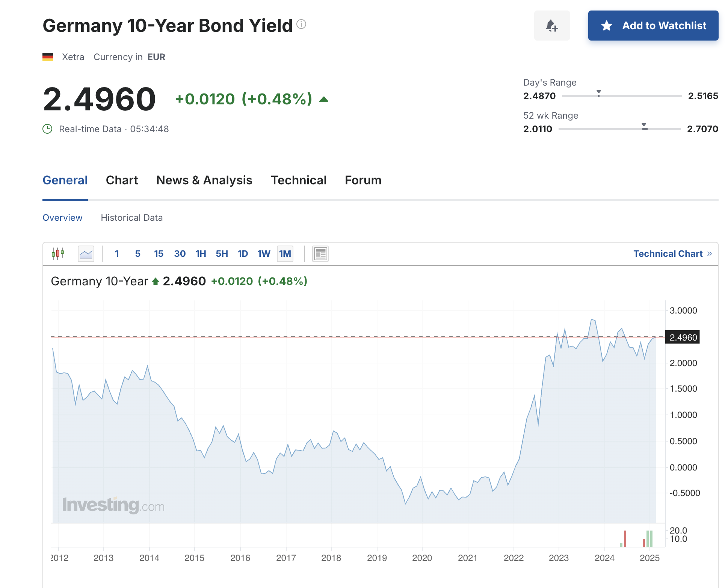Toggle the chart news overlay icon

coord(320,254)
